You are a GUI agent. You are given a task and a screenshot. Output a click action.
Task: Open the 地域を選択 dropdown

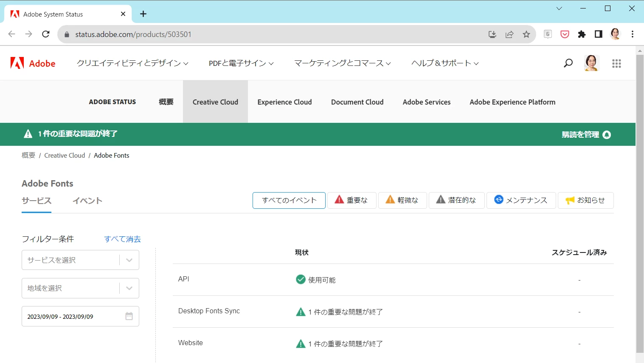[80, 288]
